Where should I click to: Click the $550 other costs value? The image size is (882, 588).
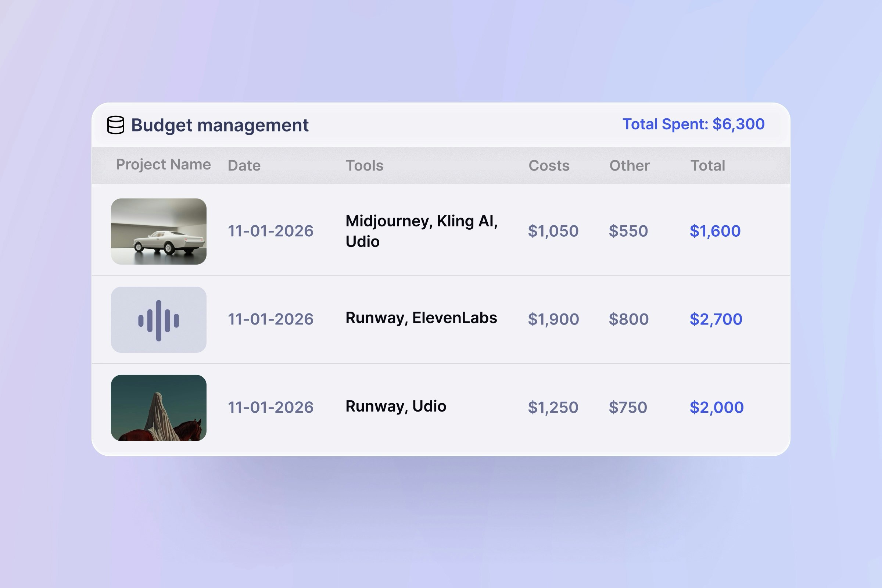click(628, 231)
